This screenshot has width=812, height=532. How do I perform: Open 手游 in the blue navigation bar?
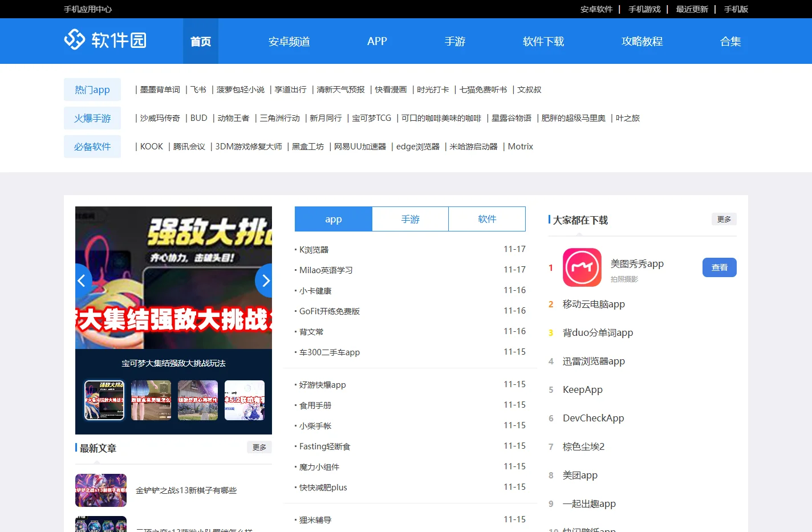pos(455,41)
